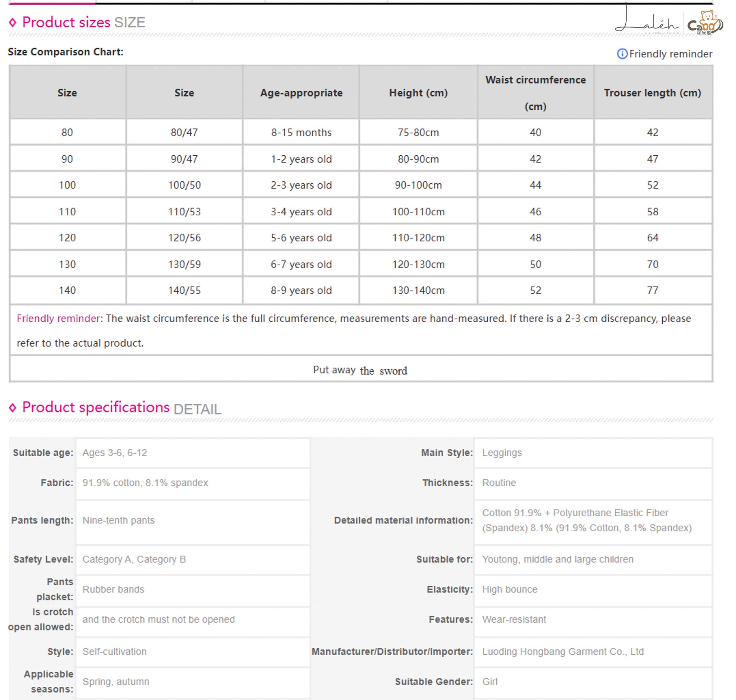Select the 'Size Comparison Chart:' label
The width and height of the screenshot is (736, 700).
coord(66,52)
